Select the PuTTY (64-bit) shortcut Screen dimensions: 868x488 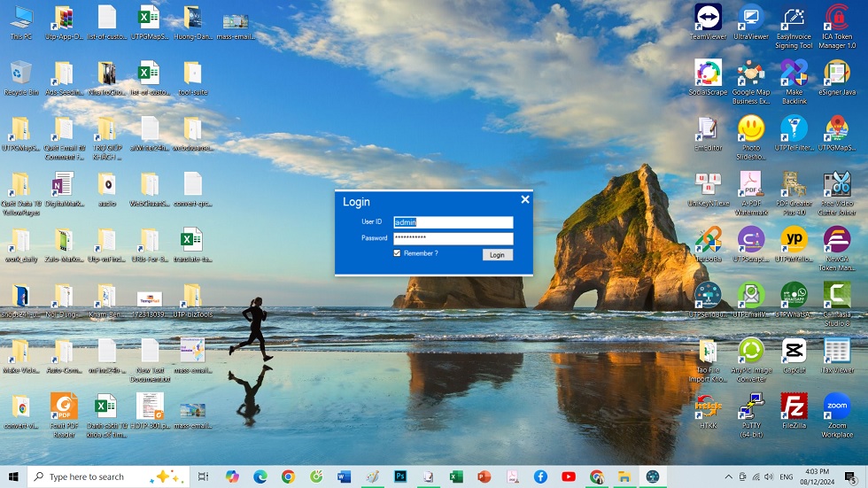coord(751,407)
